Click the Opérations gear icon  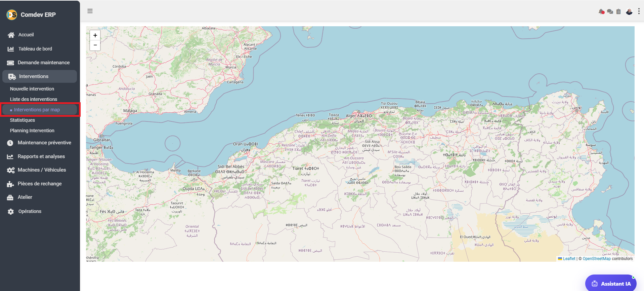tap(11, 212)
